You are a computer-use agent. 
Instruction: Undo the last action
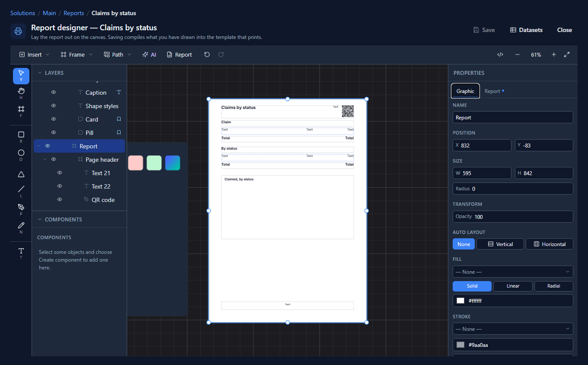click(207, 54)
